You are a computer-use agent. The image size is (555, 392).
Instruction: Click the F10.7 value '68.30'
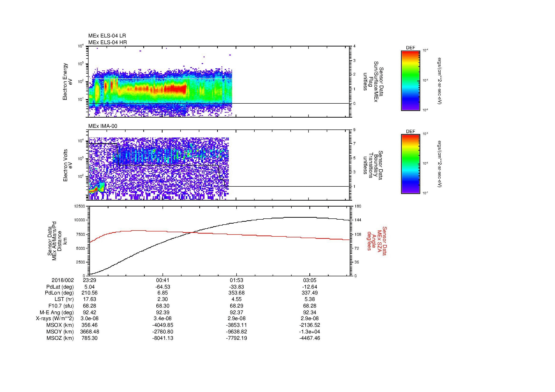163,306
